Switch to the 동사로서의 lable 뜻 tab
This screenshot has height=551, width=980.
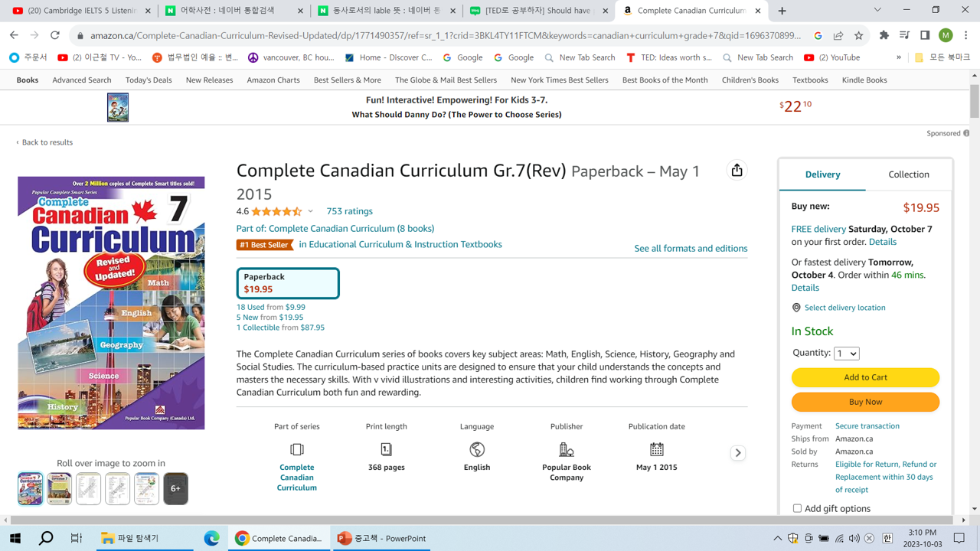387,11
